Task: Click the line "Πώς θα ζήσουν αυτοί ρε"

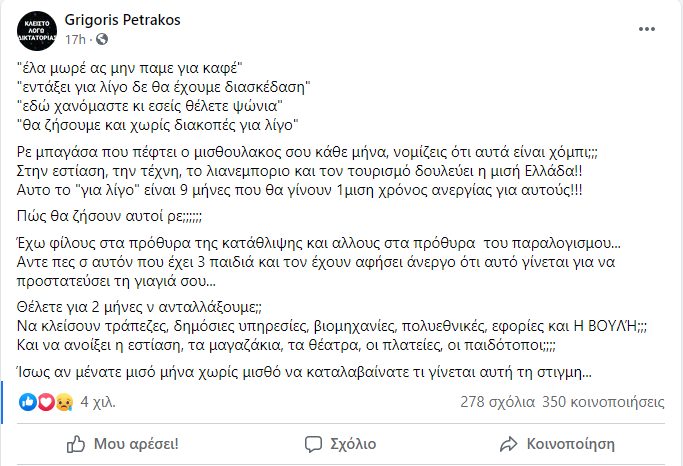Action: coord(112,214)
